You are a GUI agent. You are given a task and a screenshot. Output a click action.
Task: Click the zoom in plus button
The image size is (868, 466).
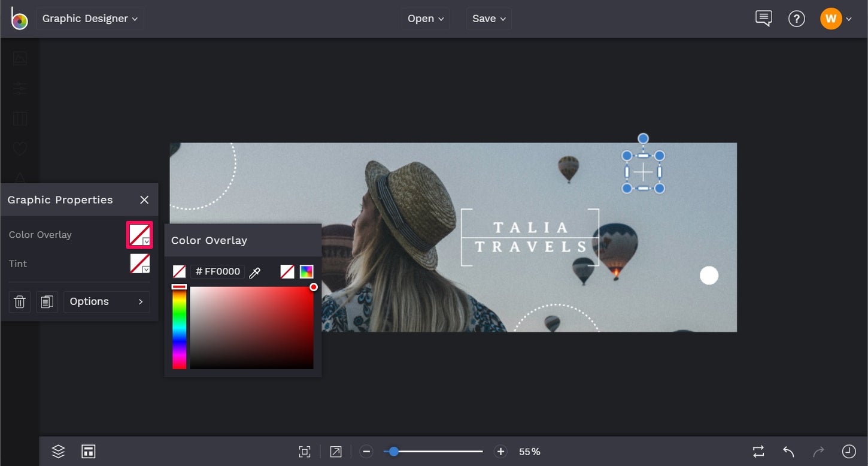500,452
